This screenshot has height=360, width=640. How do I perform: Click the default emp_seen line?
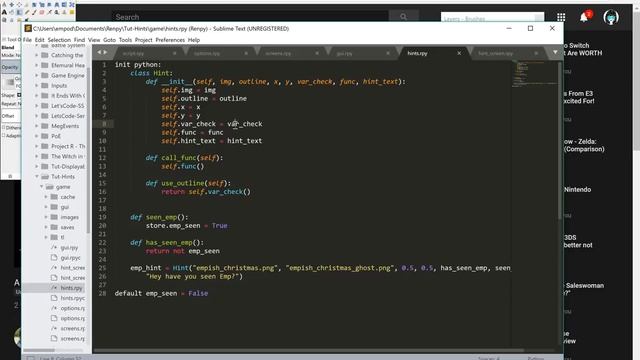[x=161, y=293]
